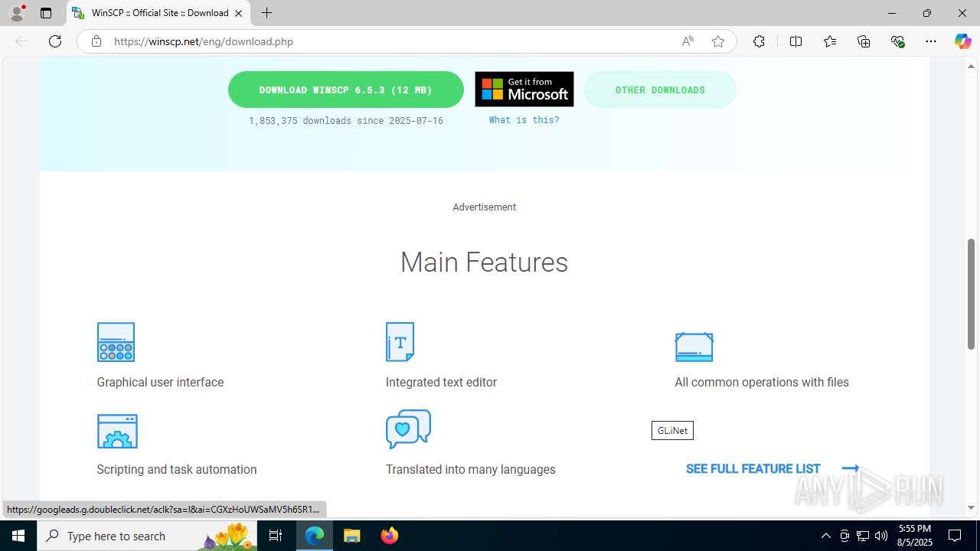Click All common operations with files text
980x551 pixels.
(x=762, y=382)
